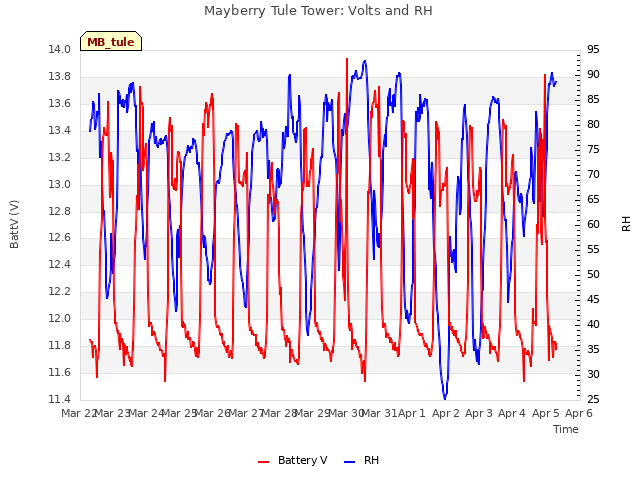Click the Mar 31 date tick label
640x480 pixels.
point(379,413)
